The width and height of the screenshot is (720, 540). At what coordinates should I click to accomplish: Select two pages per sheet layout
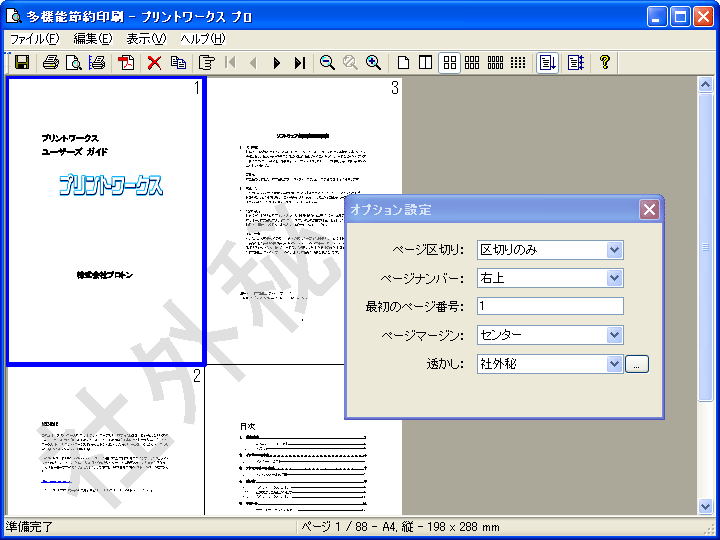click(x=426, y=62)
